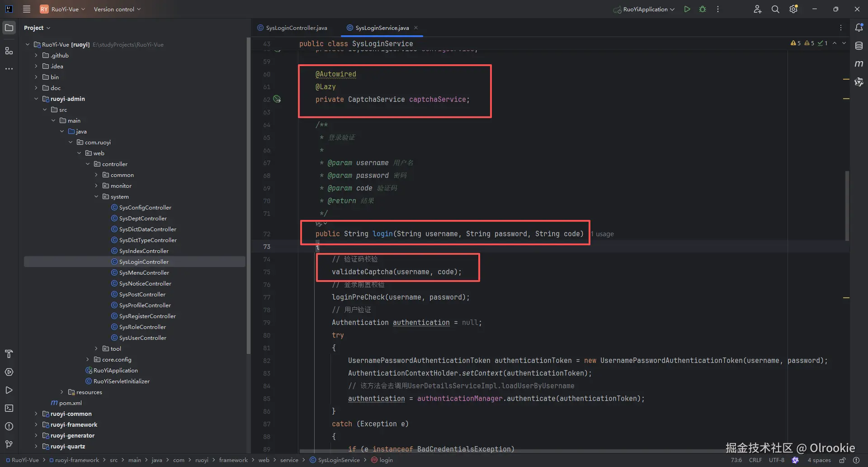The image size is (868, 467).
Task: Open the Terminal tool window
Action: [x=9, y=408]
